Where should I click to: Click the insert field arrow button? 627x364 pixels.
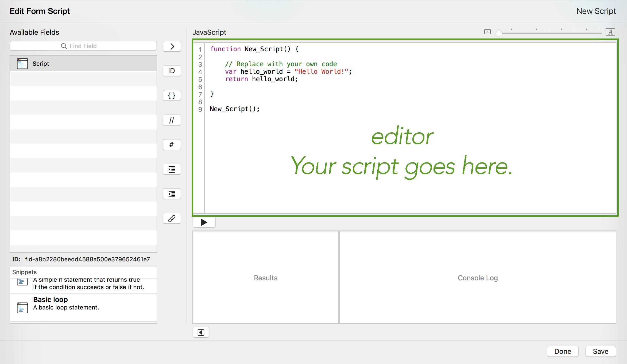pos(172,46)
